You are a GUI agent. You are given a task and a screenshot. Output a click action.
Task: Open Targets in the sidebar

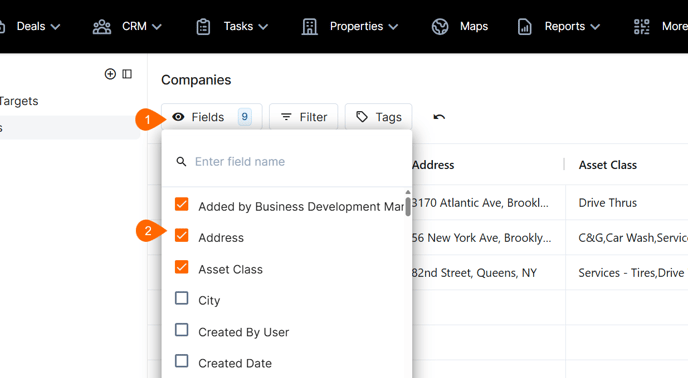coord(19,101)
